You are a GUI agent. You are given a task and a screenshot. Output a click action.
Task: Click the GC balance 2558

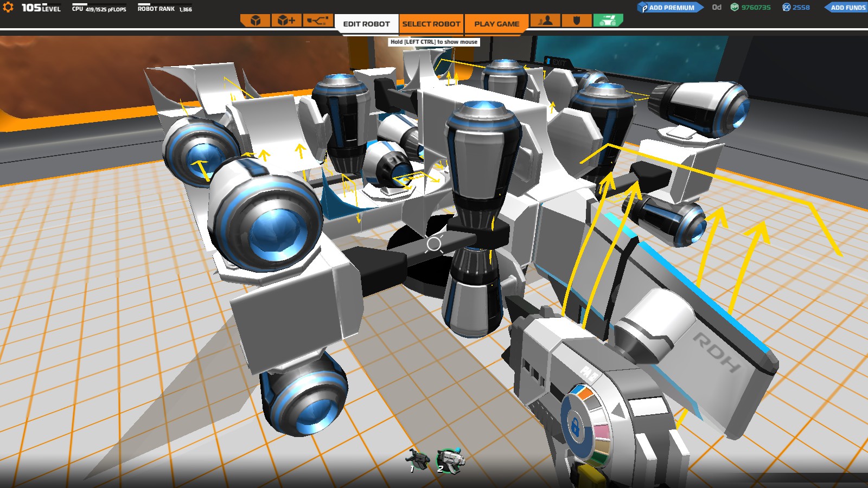(801, 8)
